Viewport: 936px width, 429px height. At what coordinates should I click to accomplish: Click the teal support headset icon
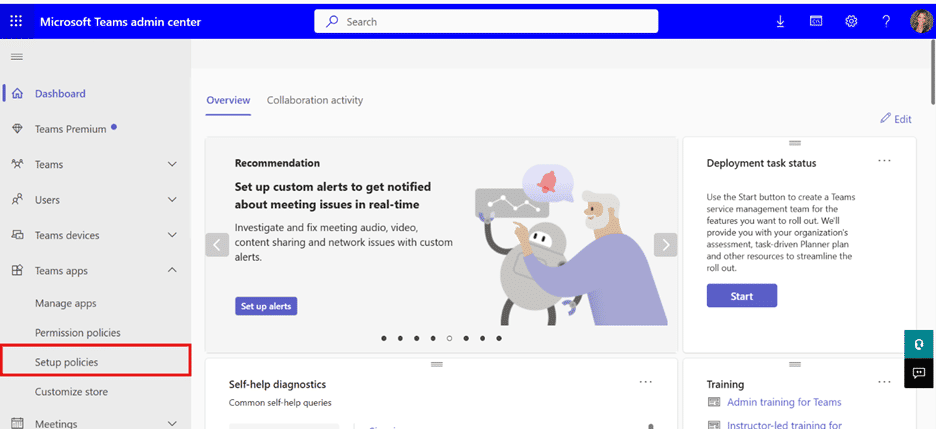[x=919, y=344]
